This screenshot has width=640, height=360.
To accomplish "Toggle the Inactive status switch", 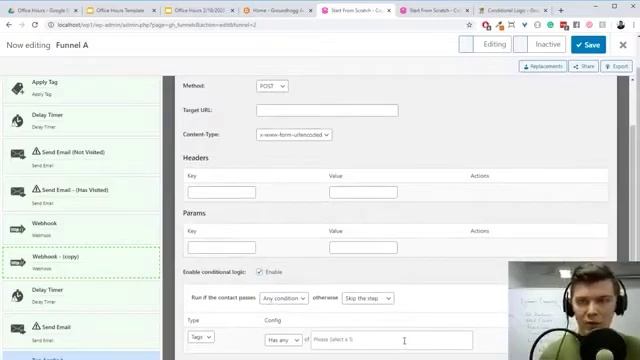I will [539, 44].
